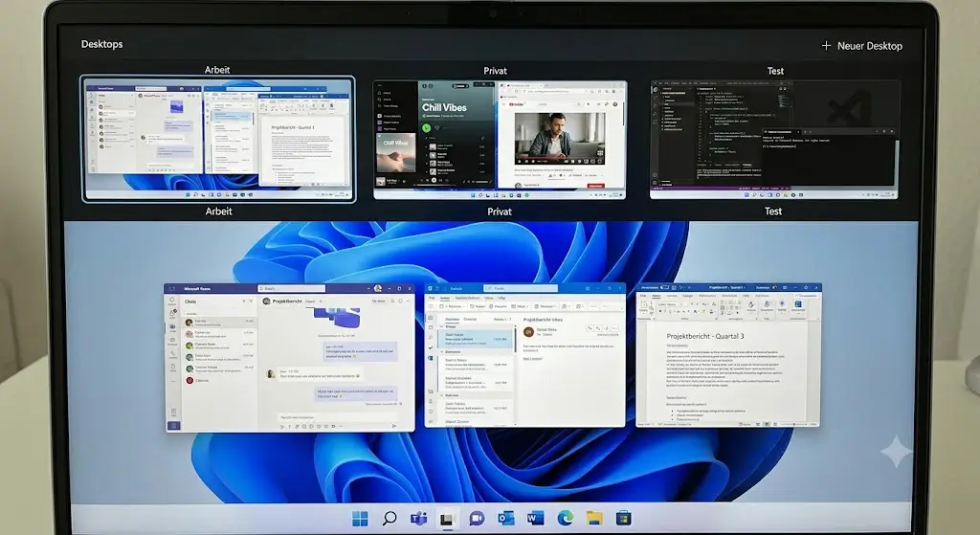Open the Start menu on the taskbar
This screenshot has height=535, width=980.
click(x=360, y=518)
